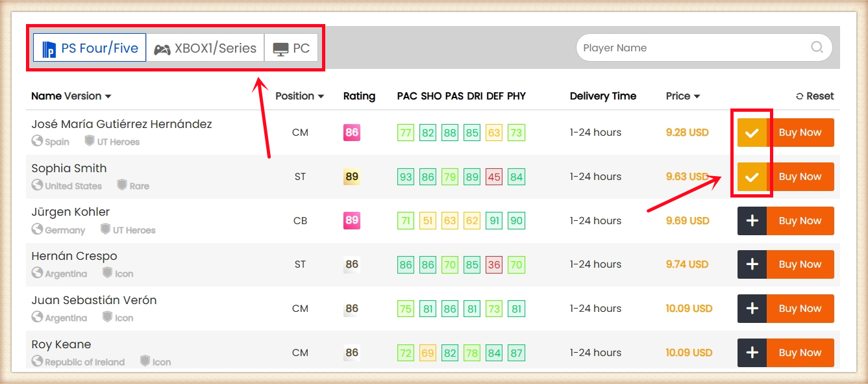Buy Now for Jürgen Kohler
Viewport: 868px width, 384px height.
[800, 221]
